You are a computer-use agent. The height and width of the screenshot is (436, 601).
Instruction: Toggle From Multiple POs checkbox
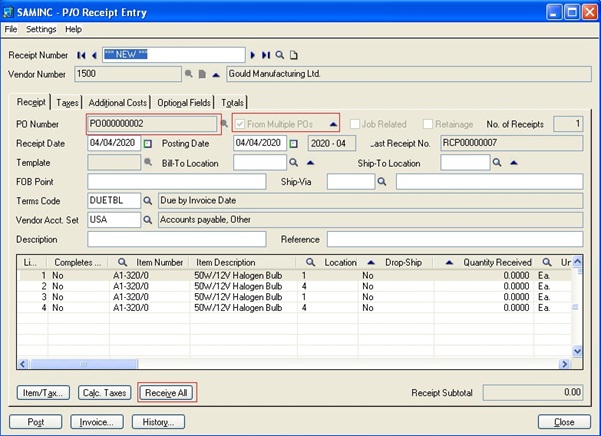pos(238,123)
